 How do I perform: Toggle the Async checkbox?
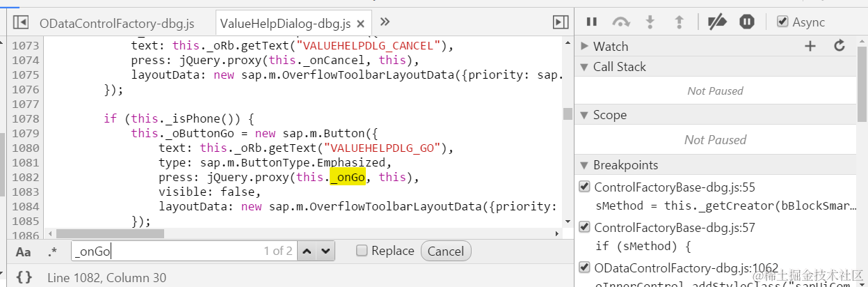point(782,22)
